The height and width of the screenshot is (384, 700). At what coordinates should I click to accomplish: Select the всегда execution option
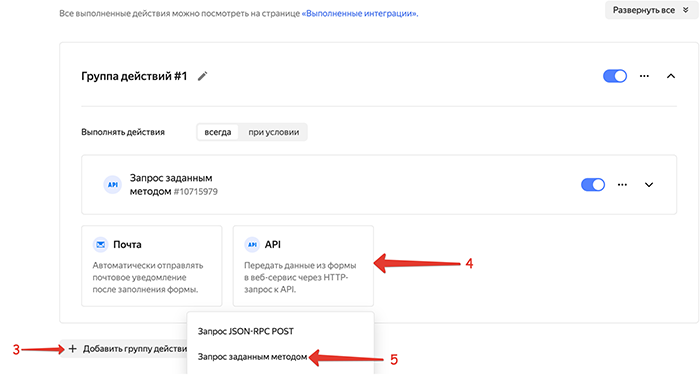click(x=218, y=132)
